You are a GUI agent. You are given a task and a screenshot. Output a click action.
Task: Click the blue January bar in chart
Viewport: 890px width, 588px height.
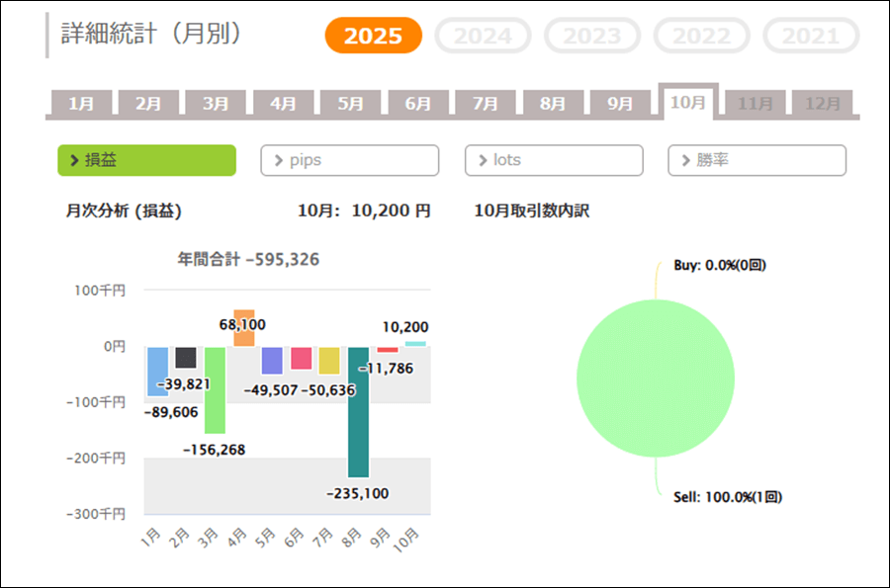pos(158,372)
